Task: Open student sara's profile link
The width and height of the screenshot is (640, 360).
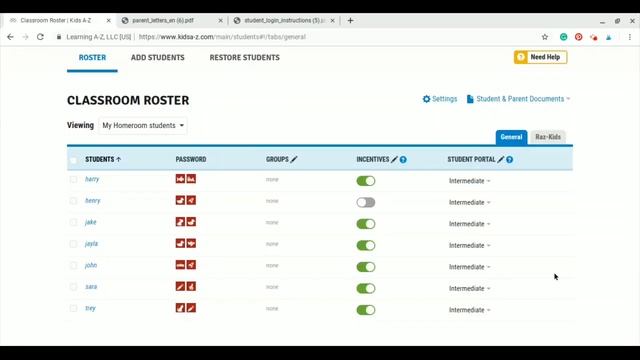Action: pyautogui.click(x=91, y=287)
